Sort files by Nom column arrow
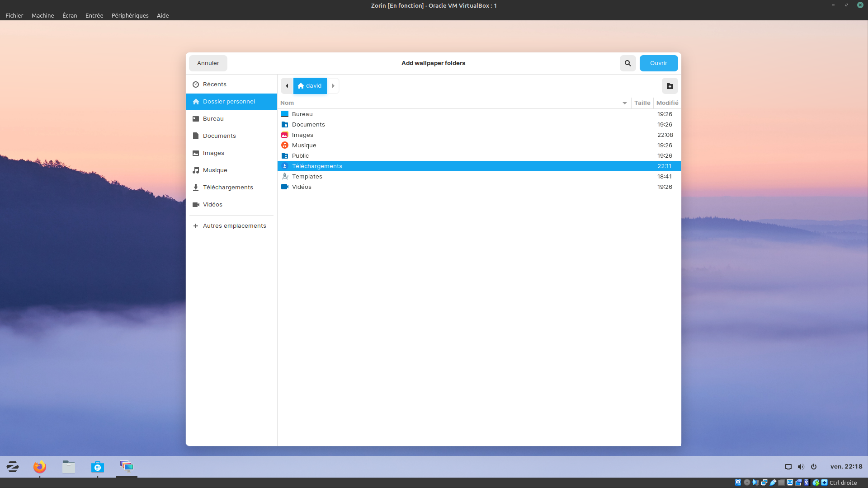The width and height of the screenshot is (868, 488). click(x=624, y=103)
